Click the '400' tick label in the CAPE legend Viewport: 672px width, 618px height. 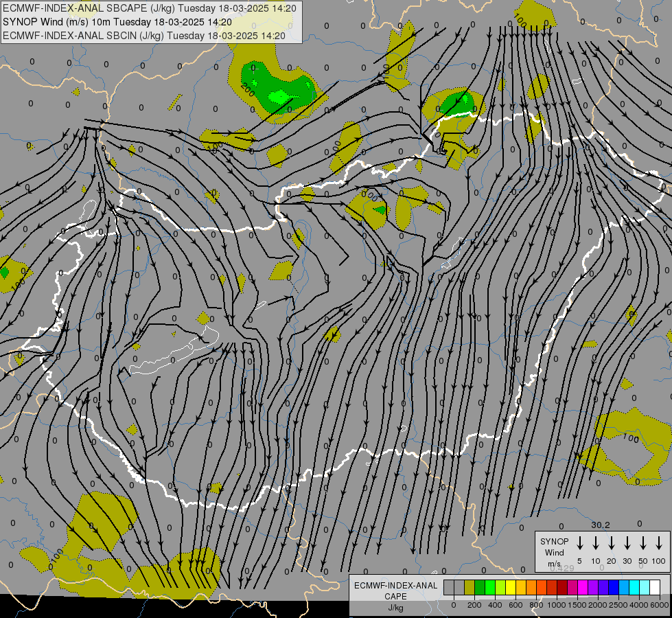pyautogui.click(x=495, y=605)
